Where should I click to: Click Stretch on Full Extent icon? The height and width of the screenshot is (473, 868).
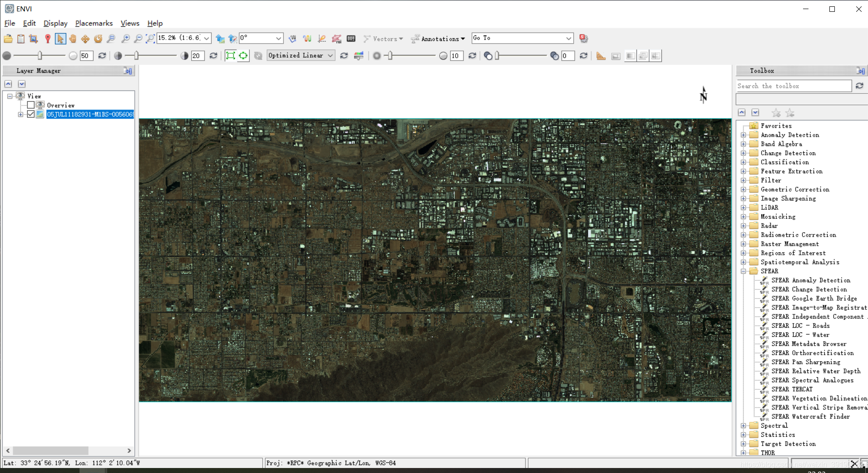pos(231,55)
